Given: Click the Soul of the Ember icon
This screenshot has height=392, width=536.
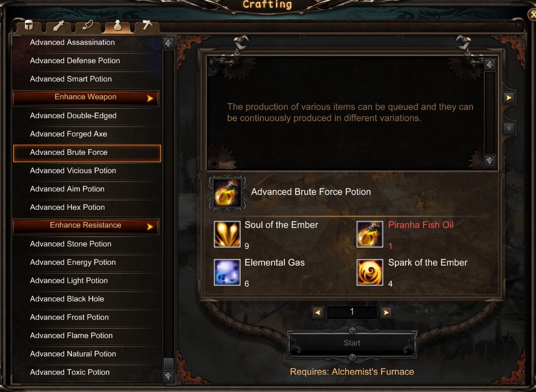Looking at the screenshot, I should pyautogui.click(x=227, y=234).
